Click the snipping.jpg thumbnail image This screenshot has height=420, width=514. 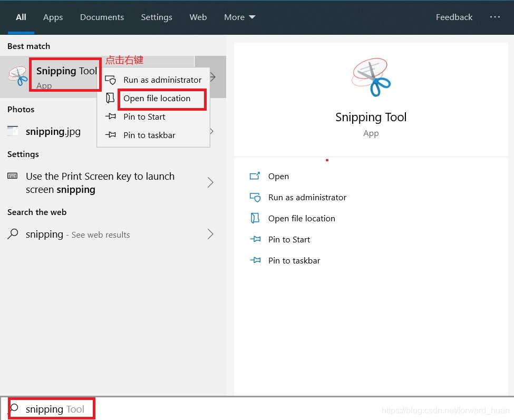13,131
